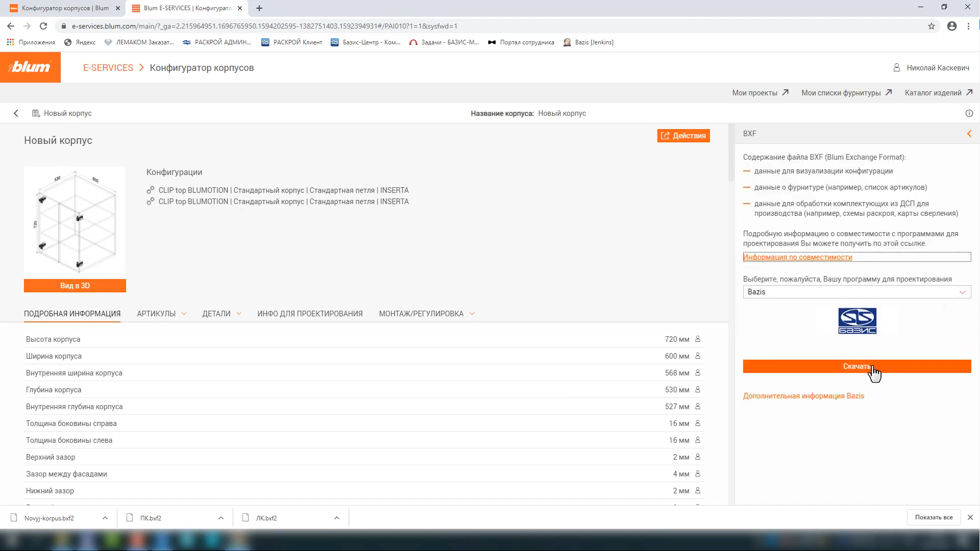Image resolution: width=980 pixels, height=551 pixels.
Task: Open the МОНТАЖ/РЕГУЛИРОВКА tab
Action: (x=421, y=314)
